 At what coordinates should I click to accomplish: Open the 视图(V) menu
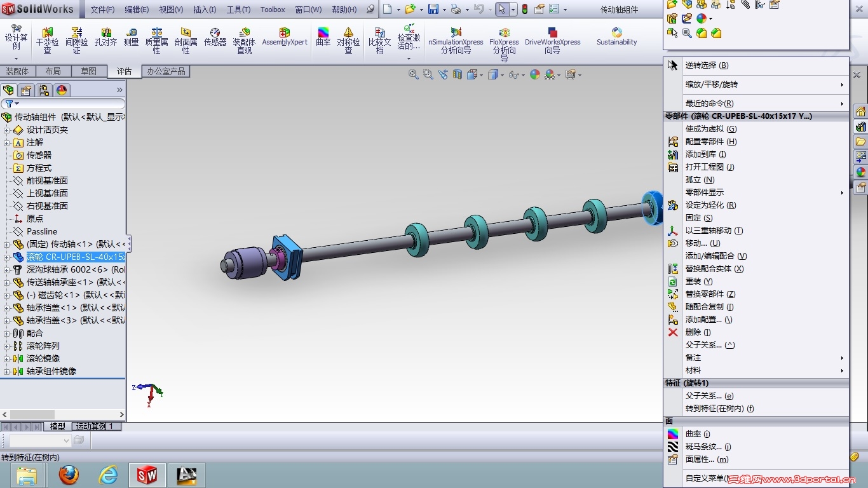pyautogui.click(x=171, y=10)
